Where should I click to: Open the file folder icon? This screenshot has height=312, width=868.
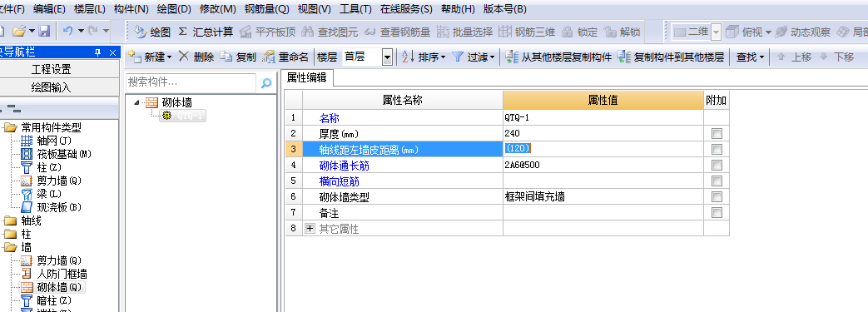(x=19, y=32)
